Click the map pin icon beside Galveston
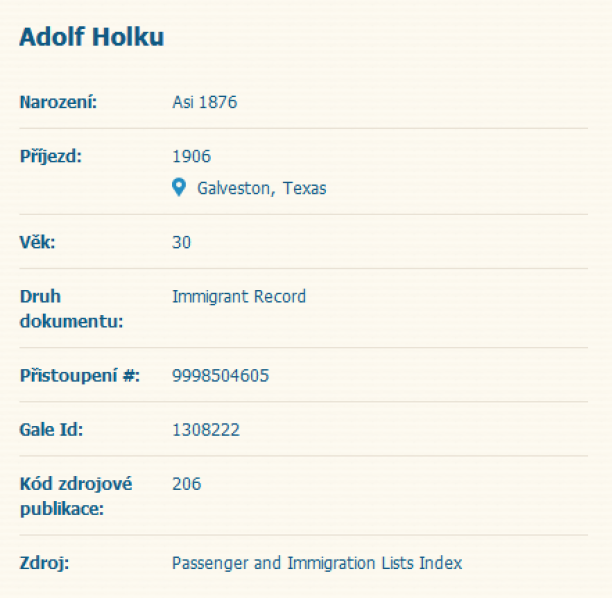612x598 pixels. pyautogui.click(x=179, y=187)
